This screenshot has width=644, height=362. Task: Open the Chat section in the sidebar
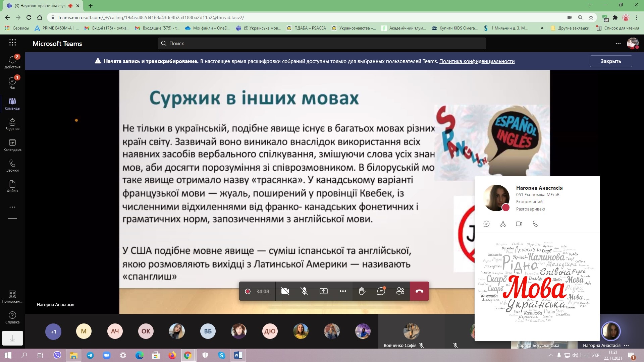coord(12,82)
